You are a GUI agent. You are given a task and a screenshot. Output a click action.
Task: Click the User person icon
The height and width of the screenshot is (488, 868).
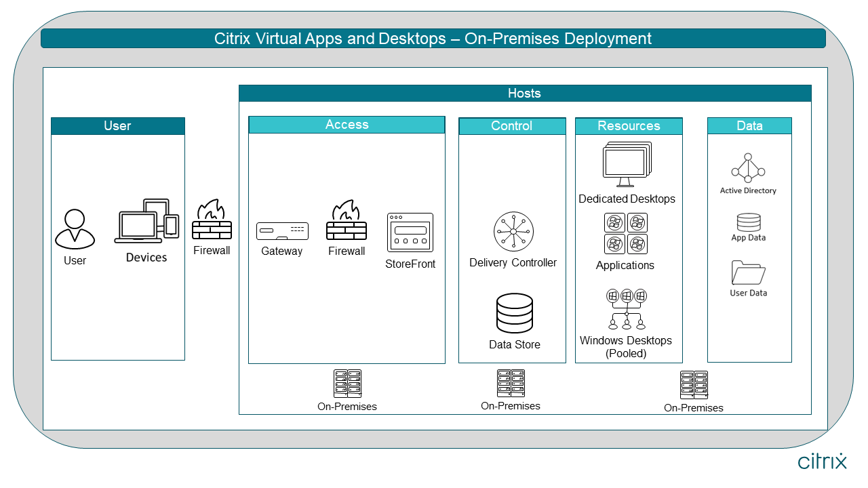click(x=75, y=228)
